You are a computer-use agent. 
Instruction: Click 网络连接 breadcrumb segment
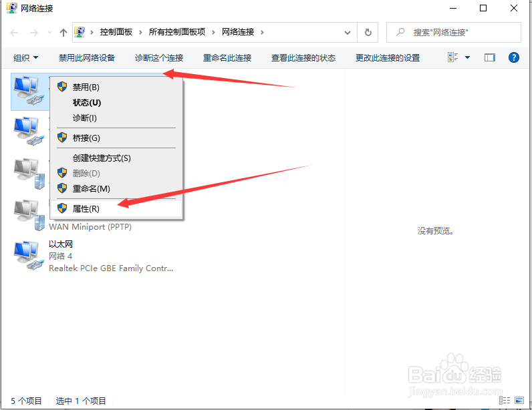click(x=238, y=32)
